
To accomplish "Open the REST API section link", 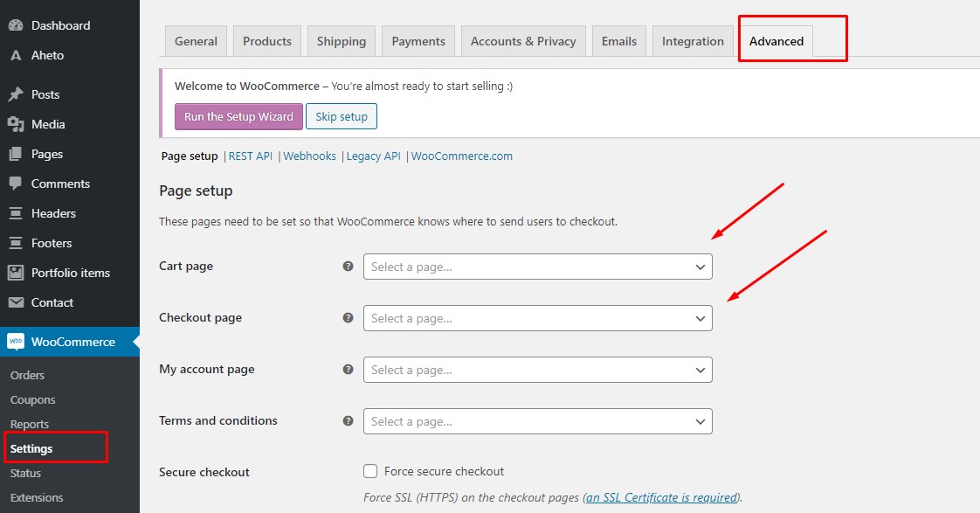I will pyautogui.click(x=251, y=156).
